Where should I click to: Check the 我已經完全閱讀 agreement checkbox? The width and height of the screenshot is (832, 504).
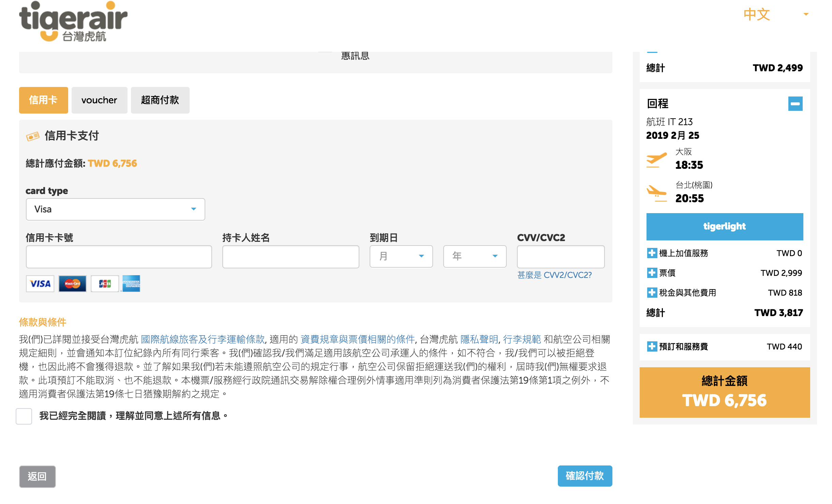click(x=24, y=416)
